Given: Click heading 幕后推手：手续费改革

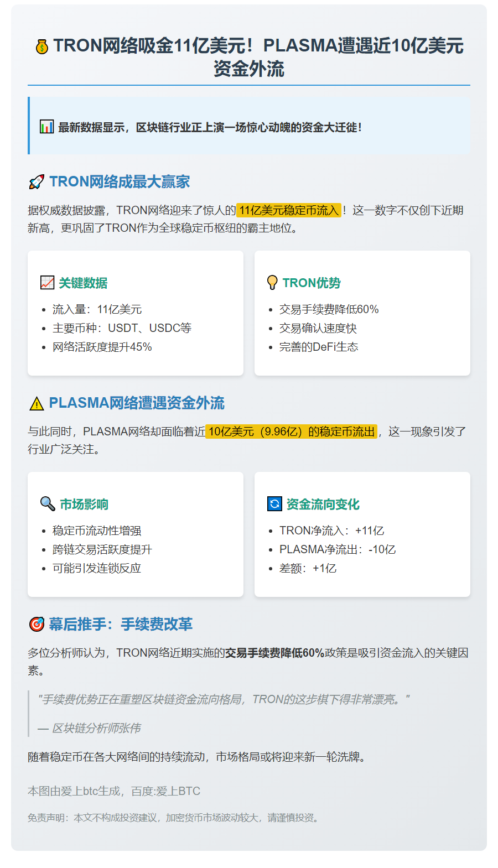Looking at the screenshot, I should pyautogui.click(x=121, y=624).
